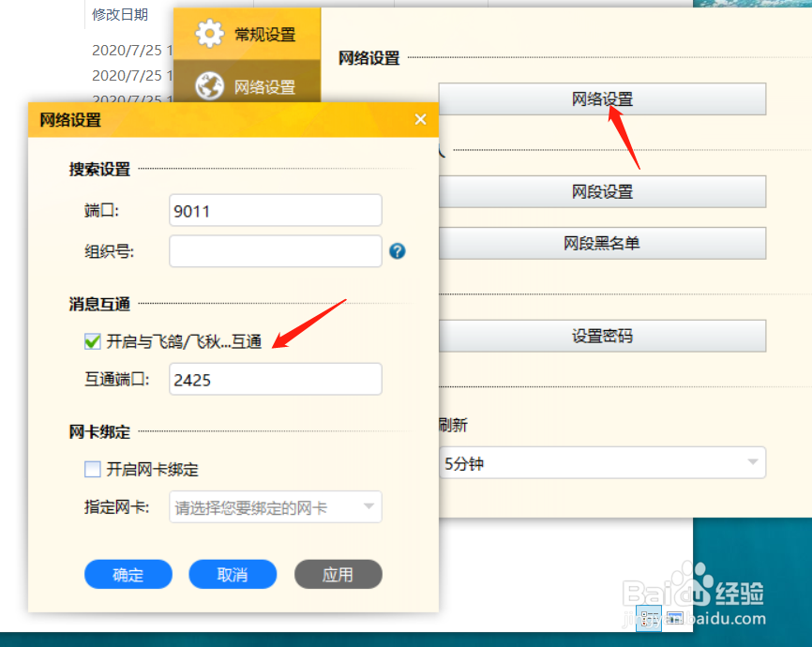The height and width of the screenshot is (647, 812).
Task: Confirm settings with the 确定 button
Action: pyautogui.click(x=128, y=576)
